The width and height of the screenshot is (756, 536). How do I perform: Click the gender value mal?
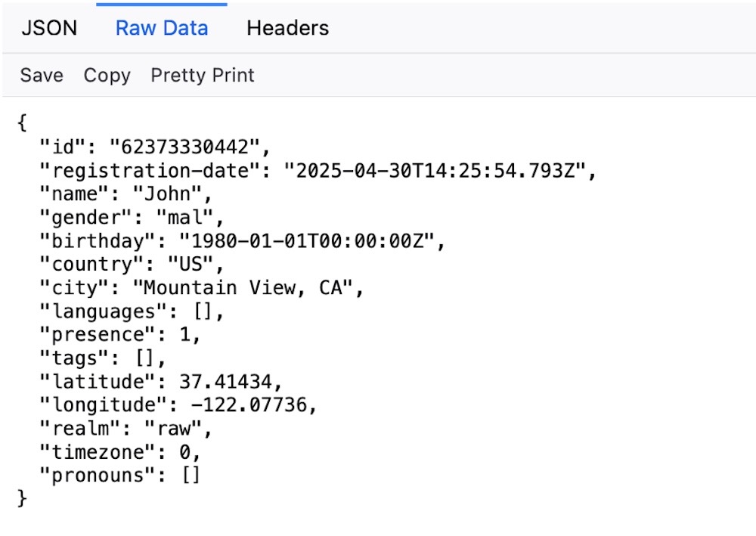pyautogui.click(x=195, y=218)
